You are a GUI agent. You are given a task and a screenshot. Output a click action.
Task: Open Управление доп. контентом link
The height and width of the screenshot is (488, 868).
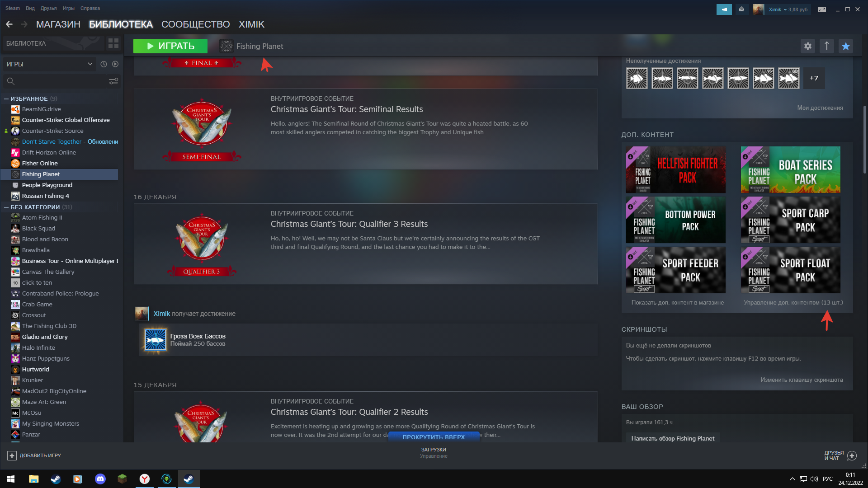click(793, 303)
